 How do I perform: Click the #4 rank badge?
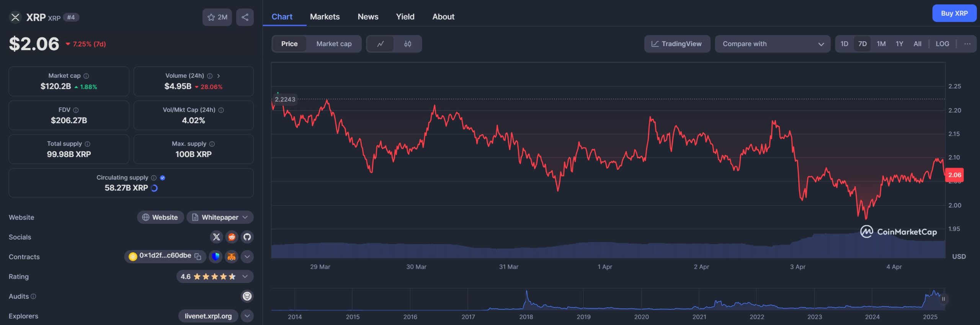click(71, 17)
